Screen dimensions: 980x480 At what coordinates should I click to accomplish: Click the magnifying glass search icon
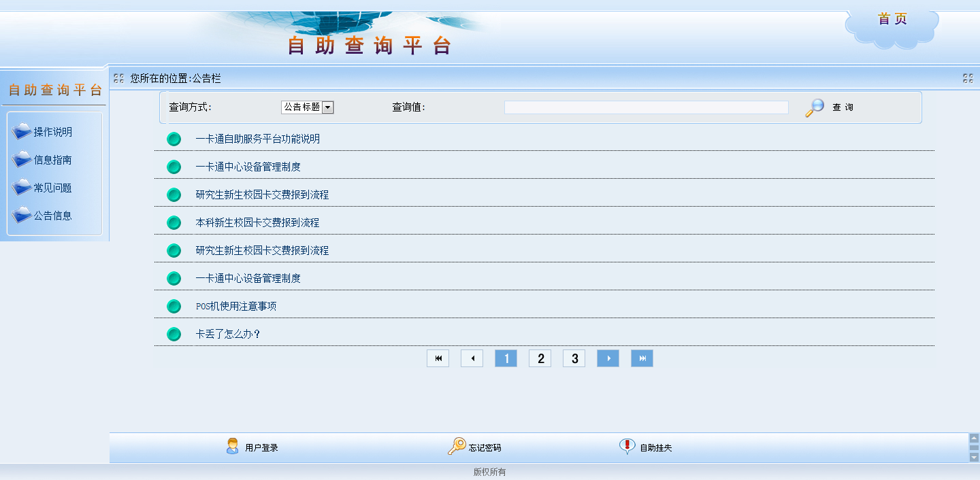[x=814, y=107]
